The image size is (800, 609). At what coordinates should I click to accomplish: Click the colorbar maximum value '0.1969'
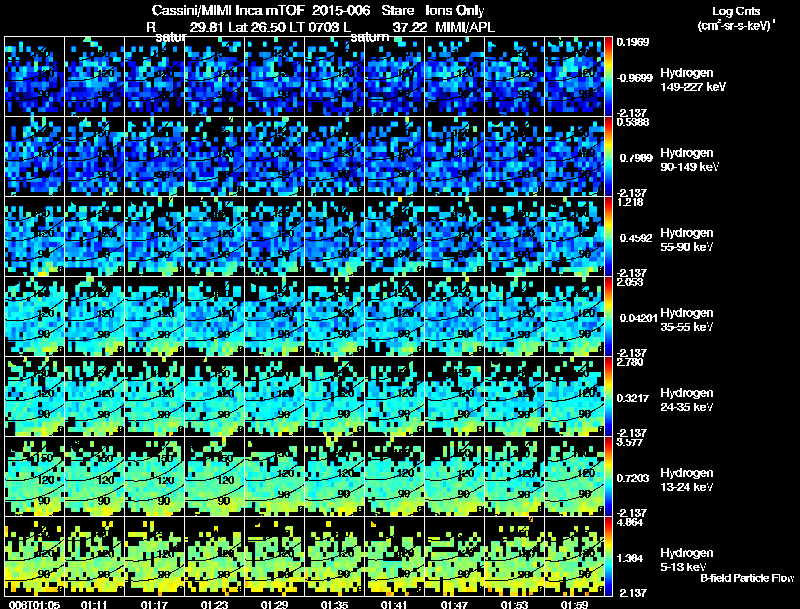tap(633, 42)
